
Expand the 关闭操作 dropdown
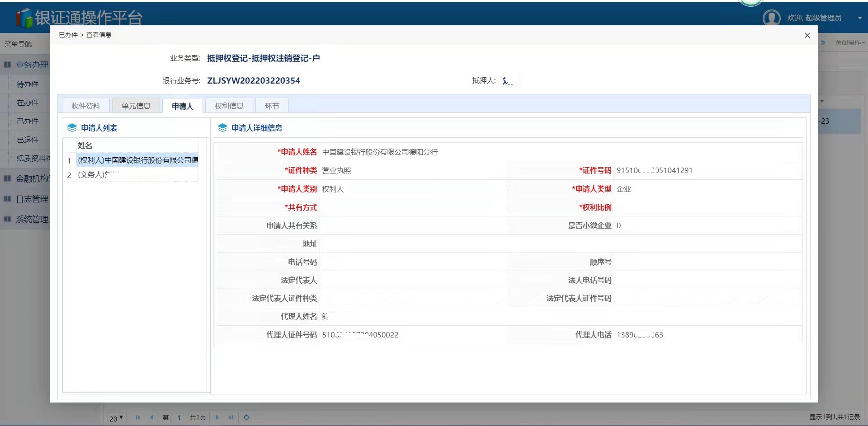pyautogui.click(x=850, y=42)
